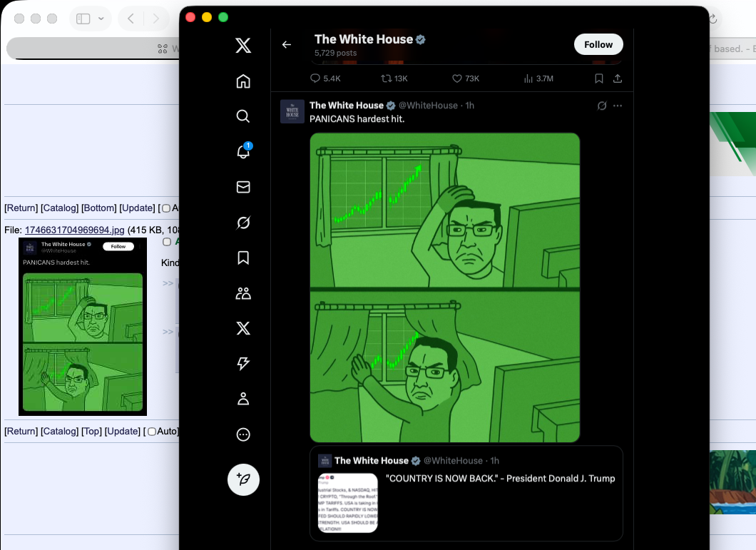Open the More circle menu in sidebar

[243, 434]
